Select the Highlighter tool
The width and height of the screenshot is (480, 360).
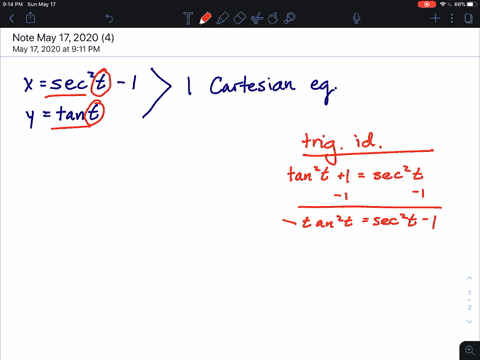click(222, 18)
